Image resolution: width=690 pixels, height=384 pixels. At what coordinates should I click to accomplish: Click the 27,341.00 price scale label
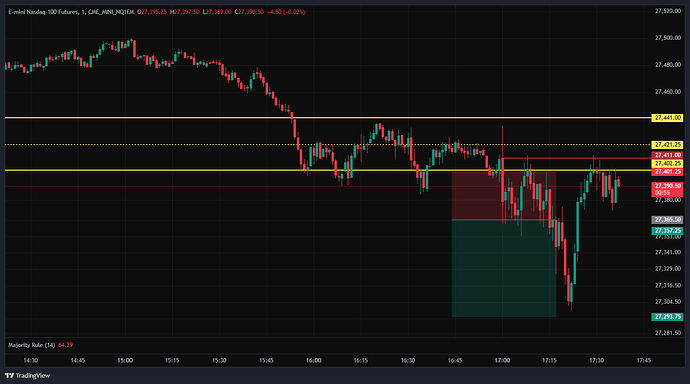click(668, 252)
